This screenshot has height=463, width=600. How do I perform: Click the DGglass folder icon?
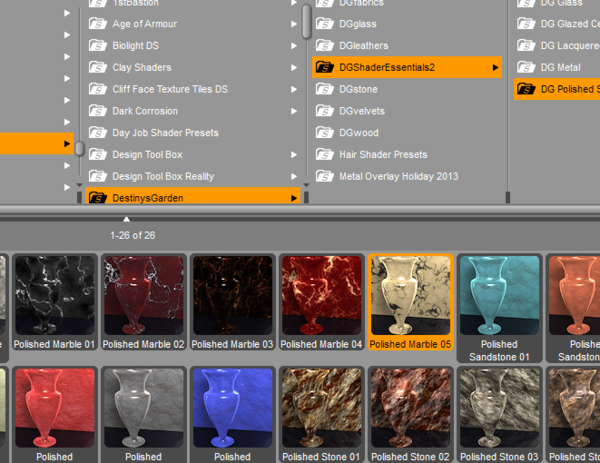tap(325, 24)
